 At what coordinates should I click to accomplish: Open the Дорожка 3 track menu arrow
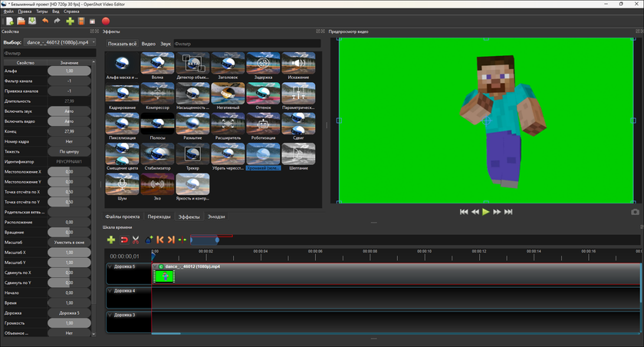click(x=110, y=316)
